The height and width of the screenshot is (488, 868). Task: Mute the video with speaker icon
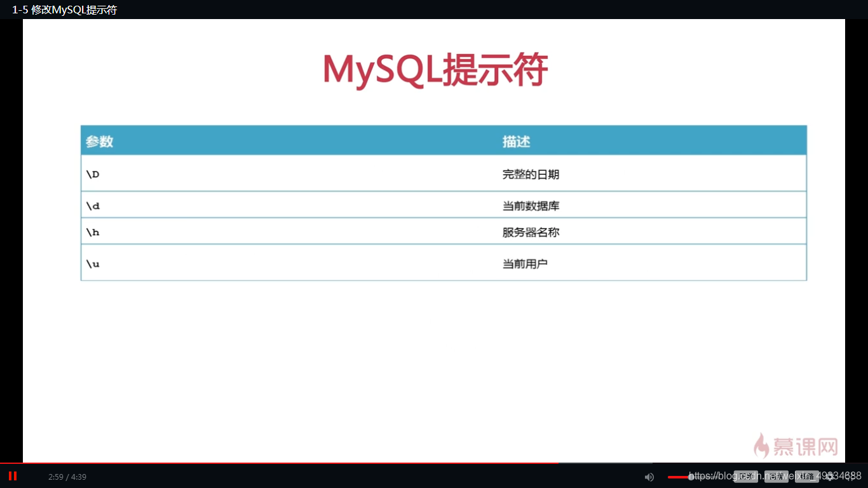pyautogui.click(x=649, y=477)
